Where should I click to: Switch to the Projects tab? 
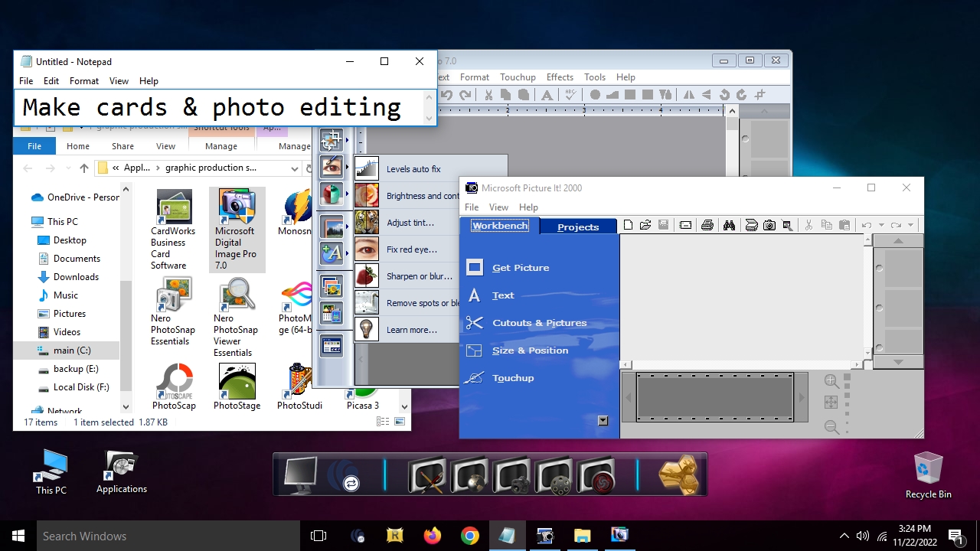pos(578,227)
